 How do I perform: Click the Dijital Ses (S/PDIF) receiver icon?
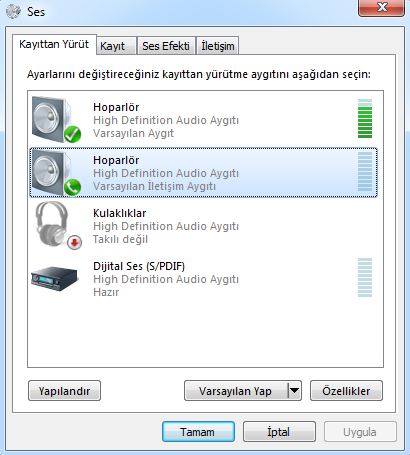pyautogui.click(x=54, y=278)
